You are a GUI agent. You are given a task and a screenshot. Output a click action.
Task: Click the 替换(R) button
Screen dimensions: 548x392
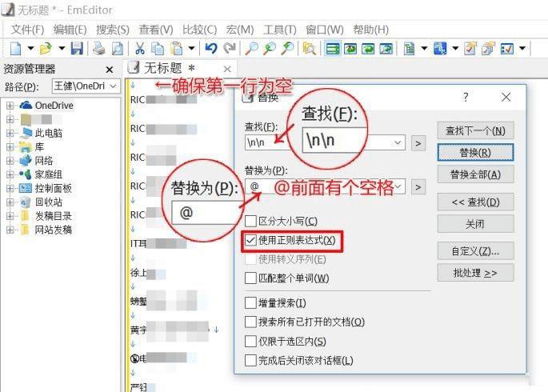[x=475, y=153]
